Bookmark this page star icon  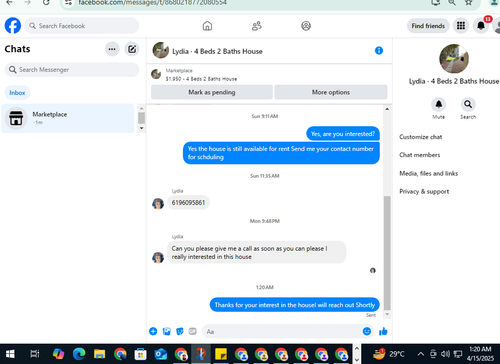coord(469,2)
